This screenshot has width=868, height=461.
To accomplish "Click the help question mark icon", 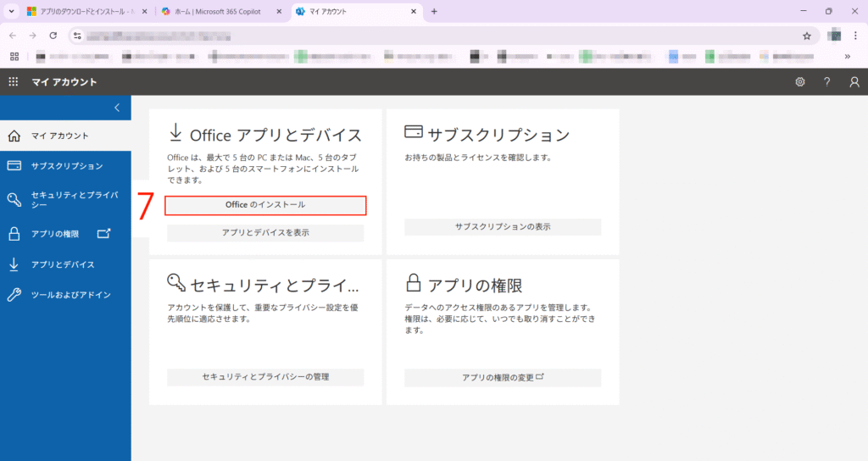I will (826, 82).
